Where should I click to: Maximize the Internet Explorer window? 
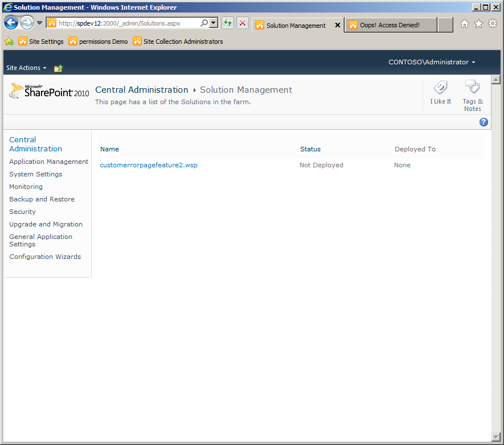click(x=486, y=7)
